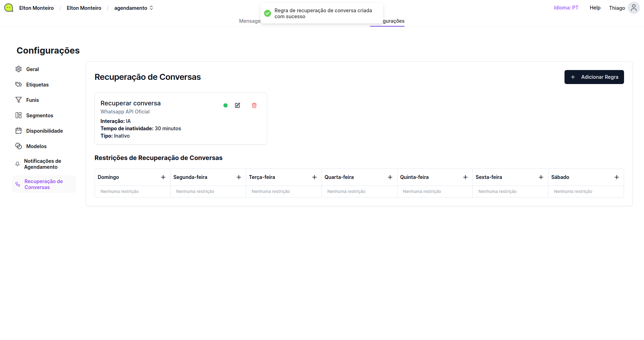Add restriction for Sexta-feira with plus icon
Screen dimensions: 644x340
click(x=541, y=177)
